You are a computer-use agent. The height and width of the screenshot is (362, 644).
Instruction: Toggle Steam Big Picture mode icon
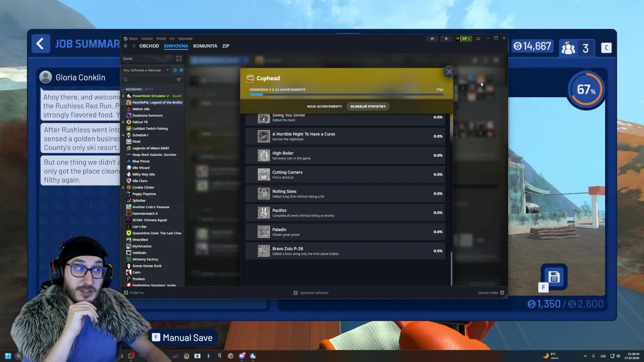[478, 39]
